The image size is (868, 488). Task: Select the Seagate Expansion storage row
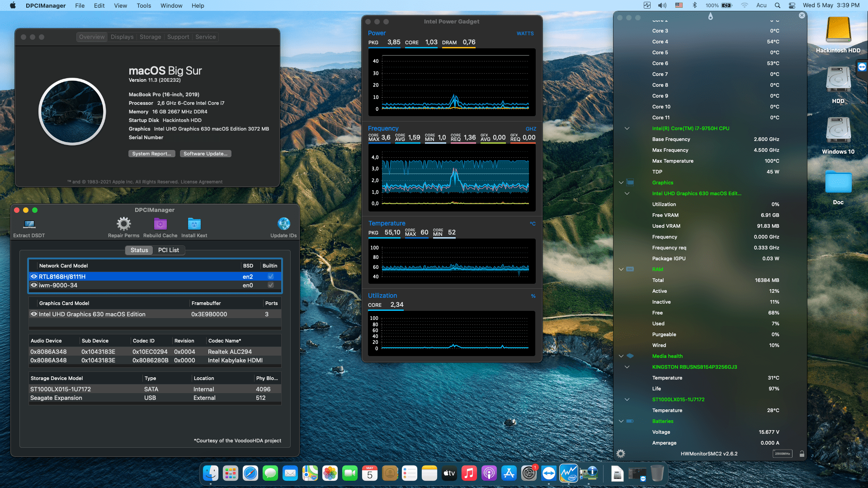155,398
